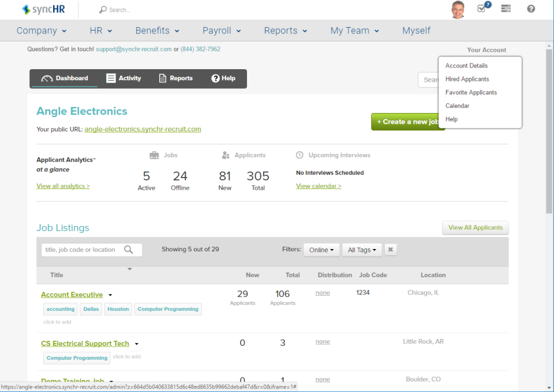Expand the Benefits menu
Screen dimensions: 554x392
point(157,31)
